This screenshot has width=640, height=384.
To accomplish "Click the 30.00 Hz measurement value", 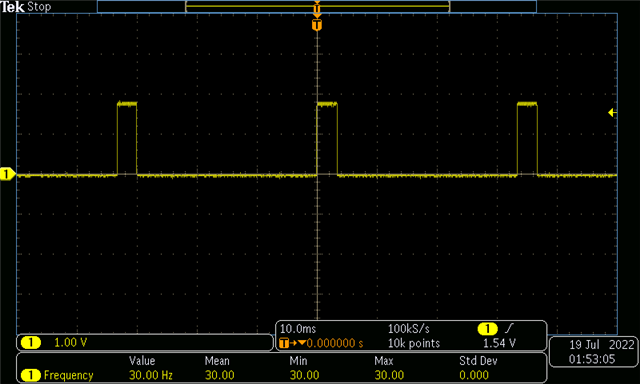I will 151,375.
